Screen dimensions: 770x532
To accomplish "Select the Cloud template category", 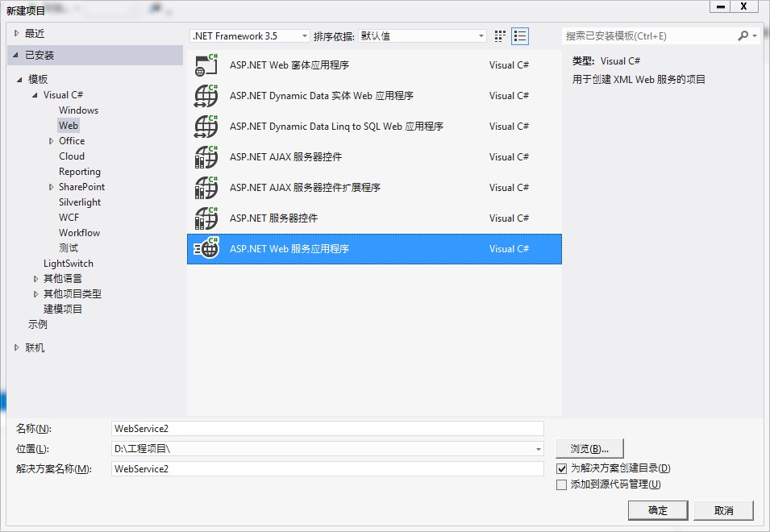I will point(72,156).
